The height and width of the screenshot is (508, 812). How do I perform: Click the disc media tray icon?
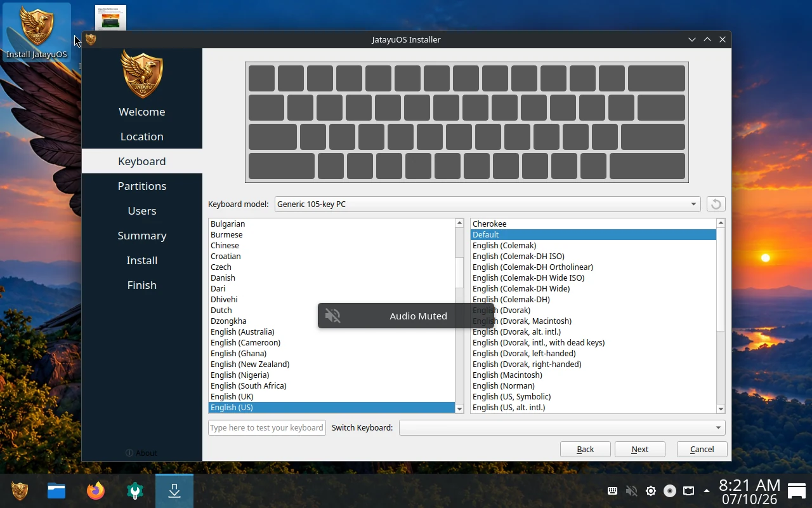(669, 491)
